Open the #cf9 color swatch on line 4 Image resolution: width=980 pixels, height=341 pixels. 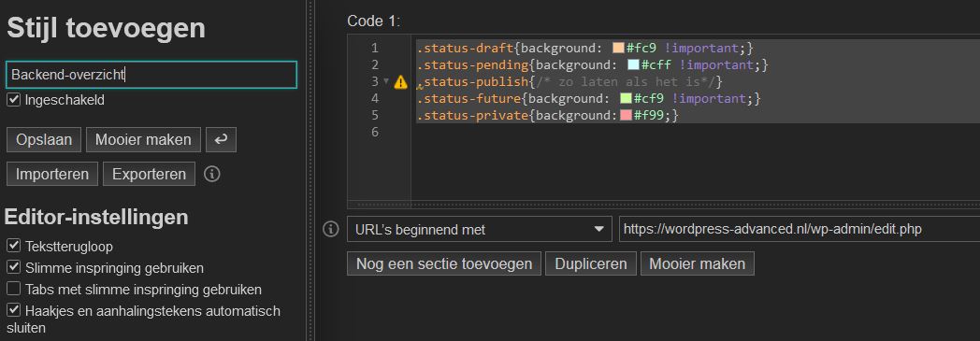[x=627, y=99]
